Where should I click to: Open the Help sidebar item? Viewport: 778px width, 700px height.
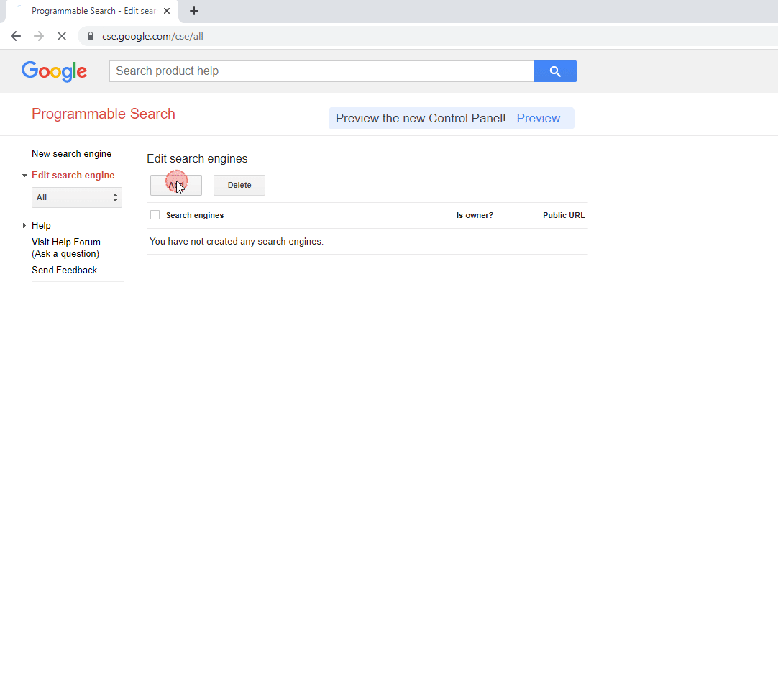pyautogui.click(x=41, y=225)
